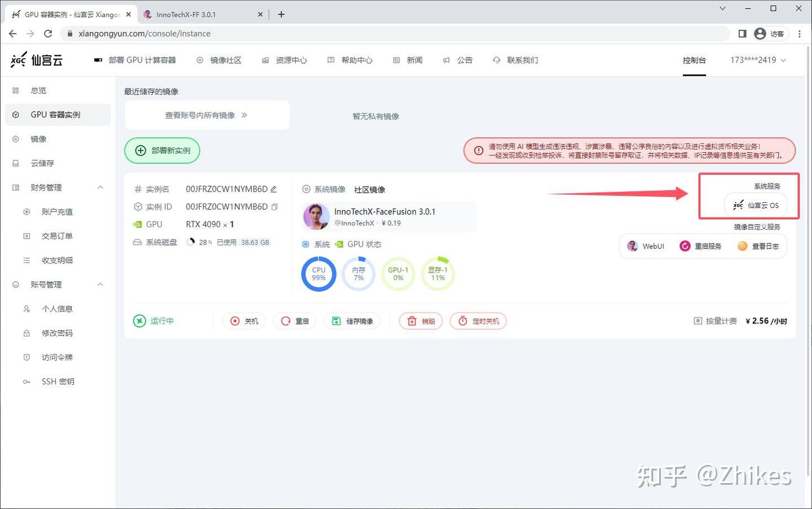The image size is (812, 509).
Task: Click the InnoTechX-FaceFusion image avatar
Action: [316, 217]
